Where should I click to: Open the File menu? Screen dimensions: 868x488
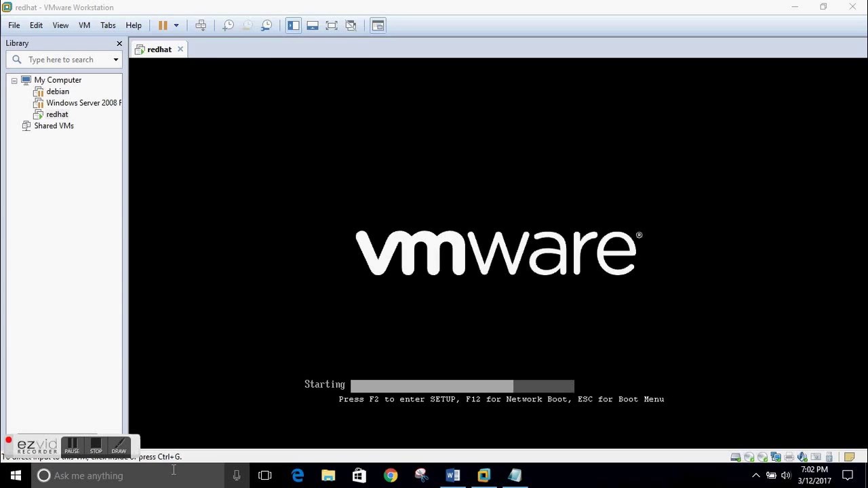[x=14, y=25]
